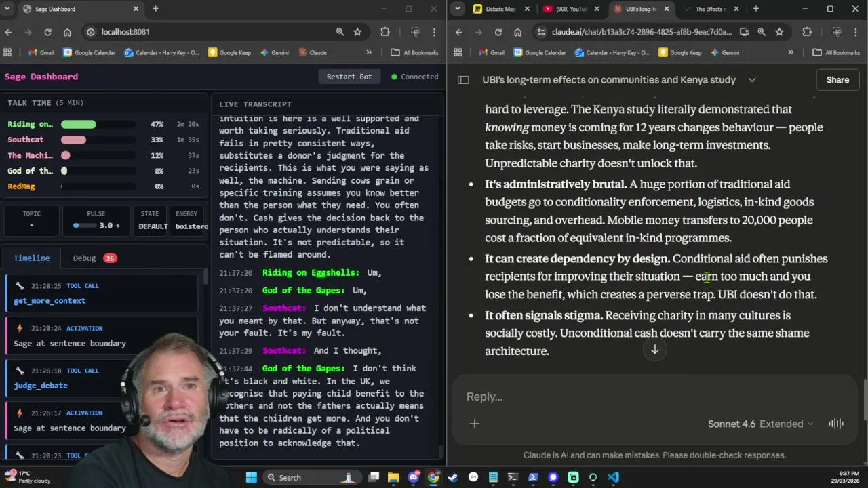
Task: Open Gemini bookmark in the Claude window
Action: tap(725, 52)
